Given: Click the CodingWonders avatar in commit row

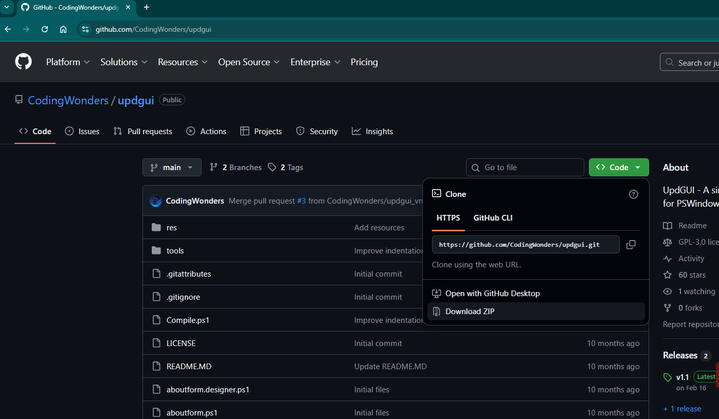Looking at the screenshot, I should coord(156,201).
